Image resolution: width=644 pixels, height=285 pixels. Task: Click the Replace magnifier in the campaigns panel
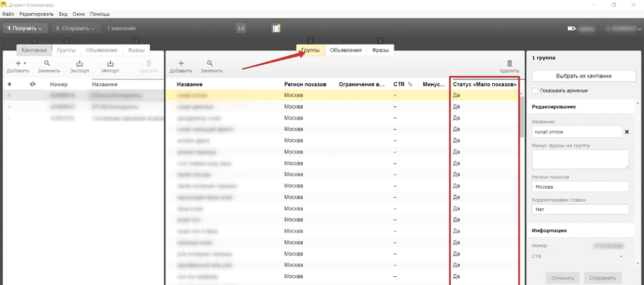48,64
